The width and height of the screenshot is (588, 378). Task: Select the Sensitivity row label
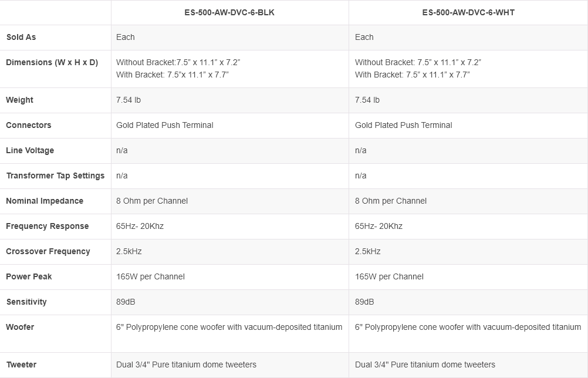click(26, 302)
